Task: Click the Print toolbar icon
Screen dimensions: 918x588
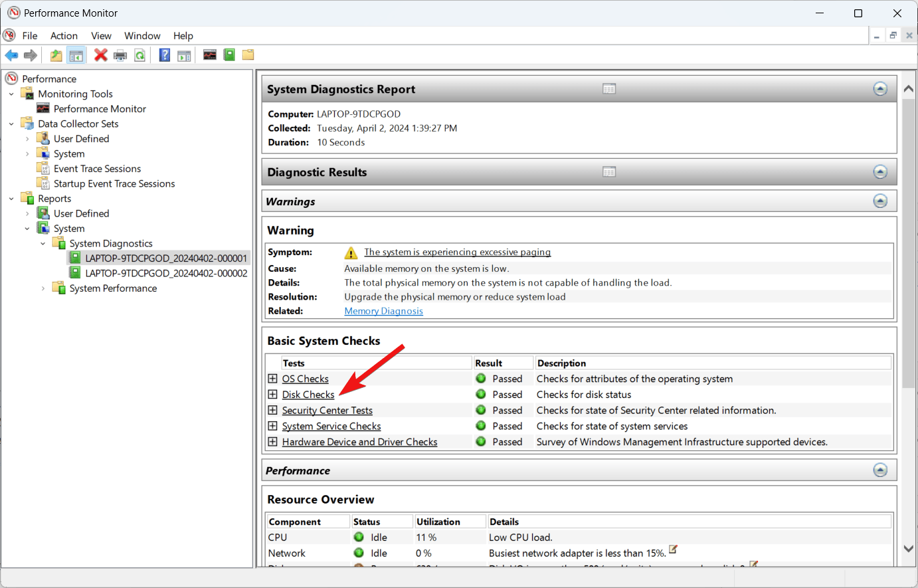Action: click(120, 55)
